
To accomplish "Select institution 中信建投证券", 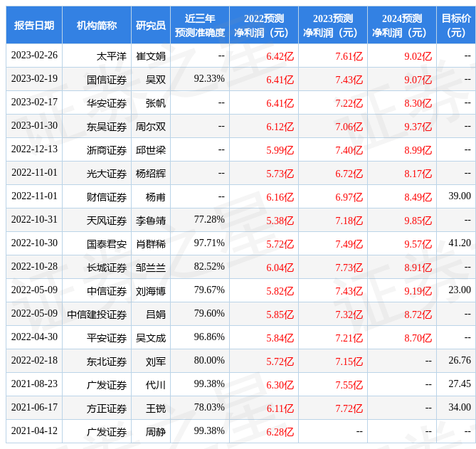I will click(97, 315).
